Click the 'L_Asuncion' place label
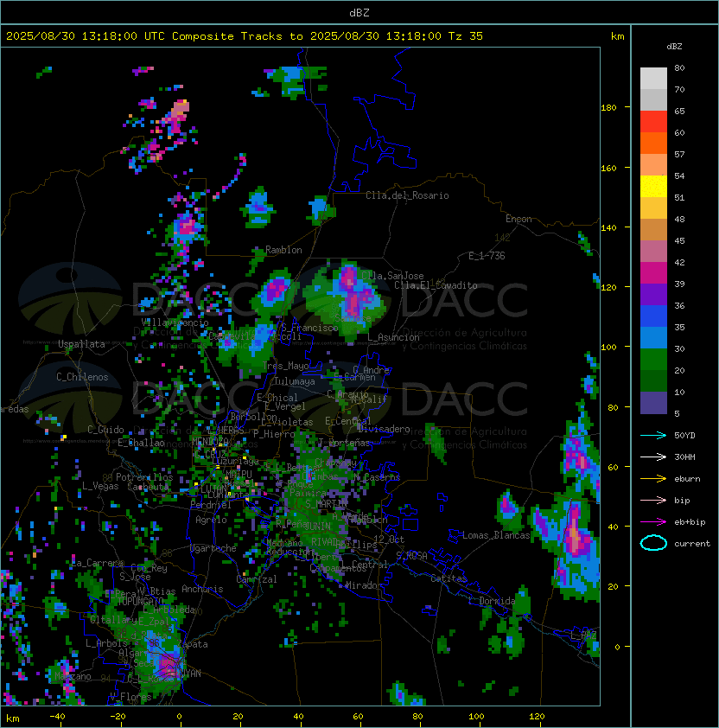 click(x=393, y=337)
